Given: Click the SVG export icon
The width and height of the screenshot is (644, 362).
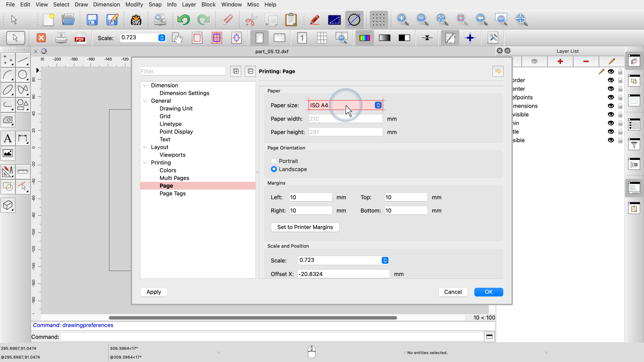Looking at the screenshot, I should pos(136,20).
